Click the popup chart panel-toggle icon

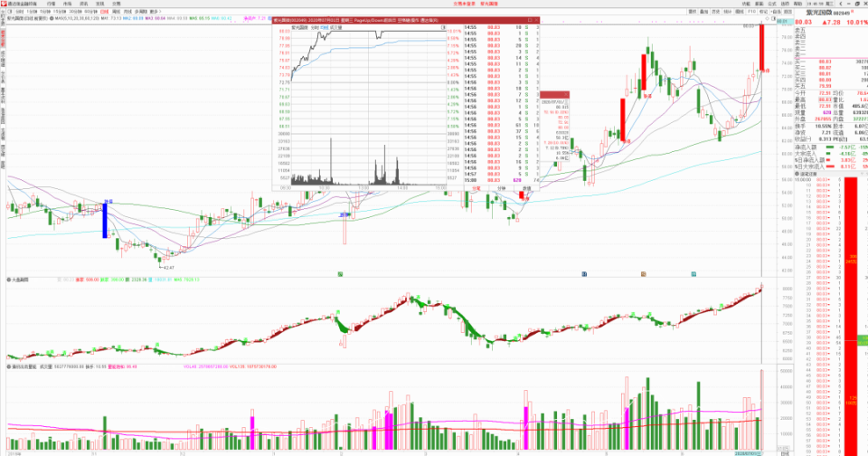tap(443, 27)
